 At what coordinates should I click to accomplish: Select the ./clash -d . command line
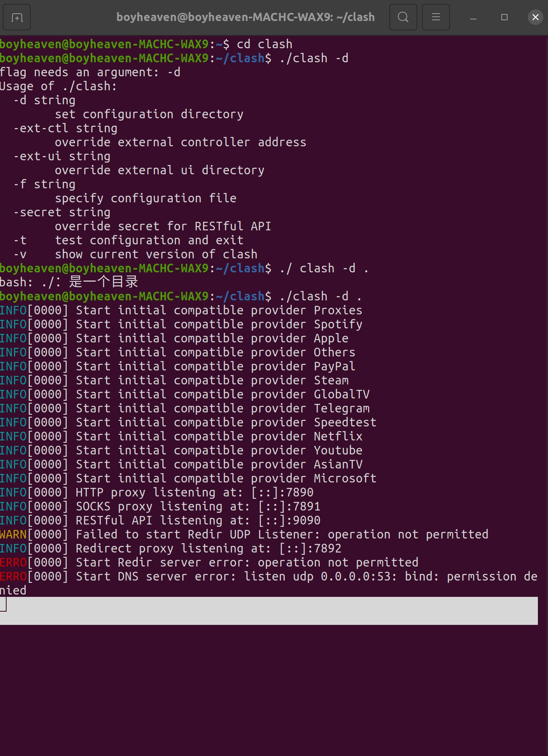coord(320,296)
